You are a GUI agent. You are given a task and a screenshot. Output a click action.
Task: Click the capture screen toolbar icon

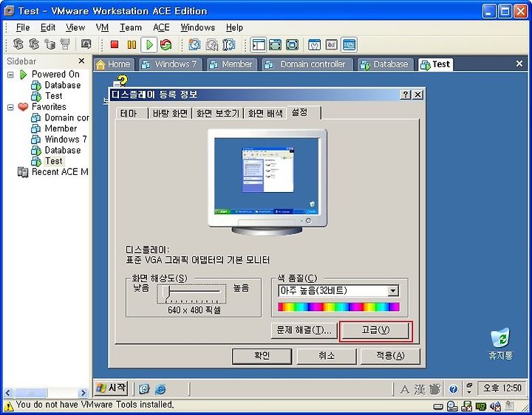[x=86, y=44]
